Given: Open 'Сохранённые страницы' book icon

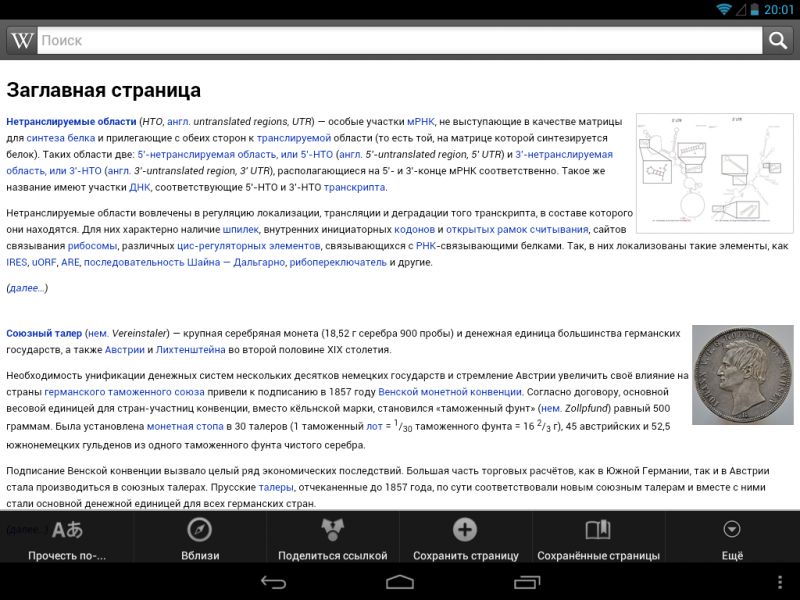Looking at the screenshot, I should point(598,531).
